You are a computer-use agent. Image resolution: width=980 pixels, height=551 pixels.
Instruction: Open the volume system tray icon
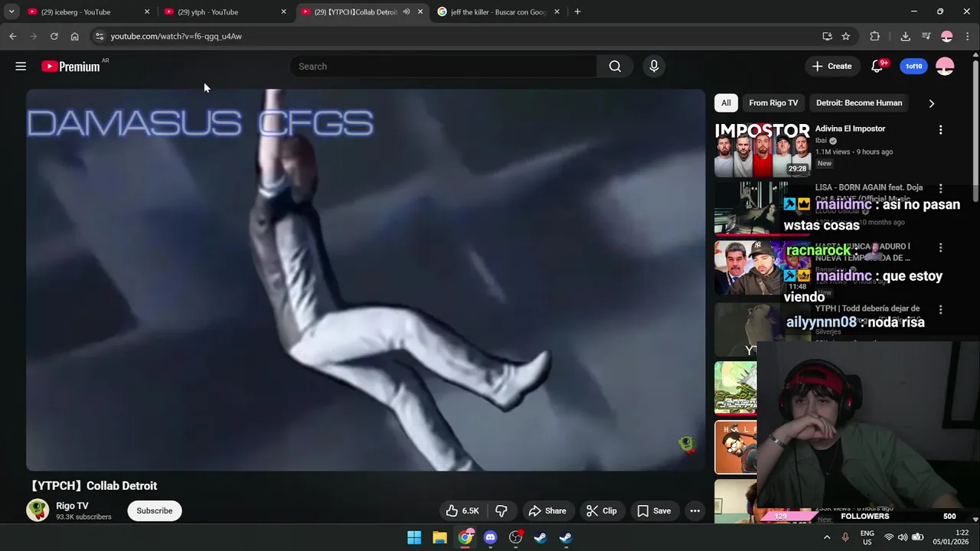903,537
